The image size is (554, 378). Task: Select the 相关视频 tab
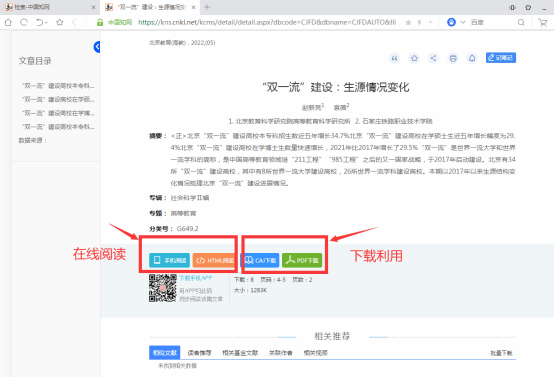tap(316, 353)
